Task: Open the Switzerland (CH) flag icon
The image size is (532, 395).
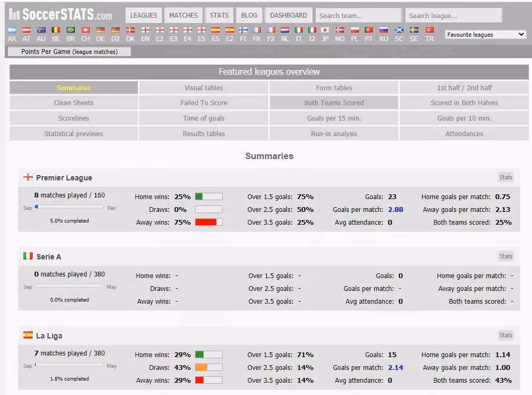Action: [x=85, y=30]
